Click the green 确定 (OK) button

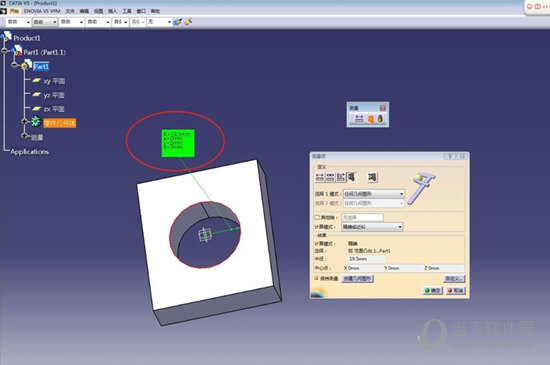point(433,291)
